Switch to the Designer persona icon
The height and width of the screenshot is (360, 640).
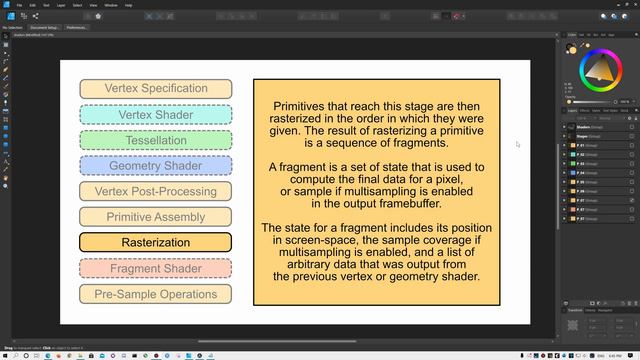click(11, 16)
